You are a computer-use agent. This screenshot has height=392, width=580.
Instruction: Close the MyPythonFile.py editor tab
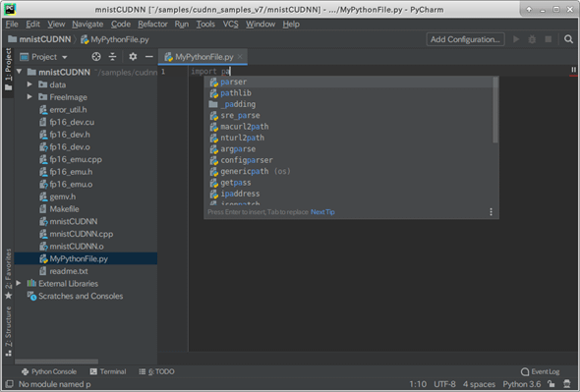pyautogui.click(x=240, y=57)
